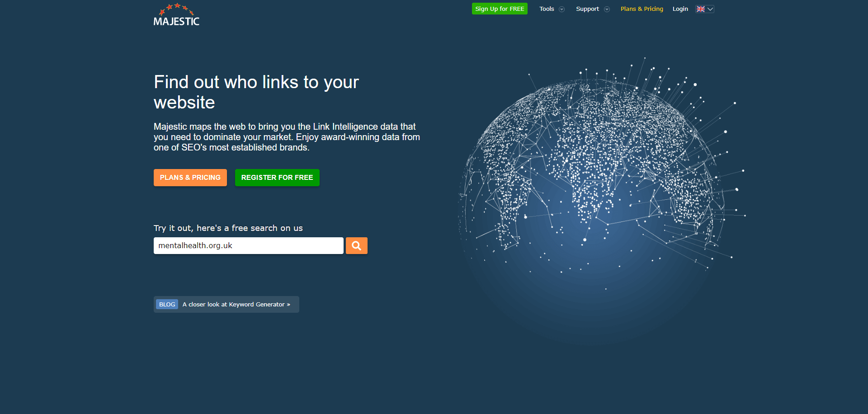Click Sign Up for FREE button
Viewport: 868px width, 414px height.
coord(500,9)
